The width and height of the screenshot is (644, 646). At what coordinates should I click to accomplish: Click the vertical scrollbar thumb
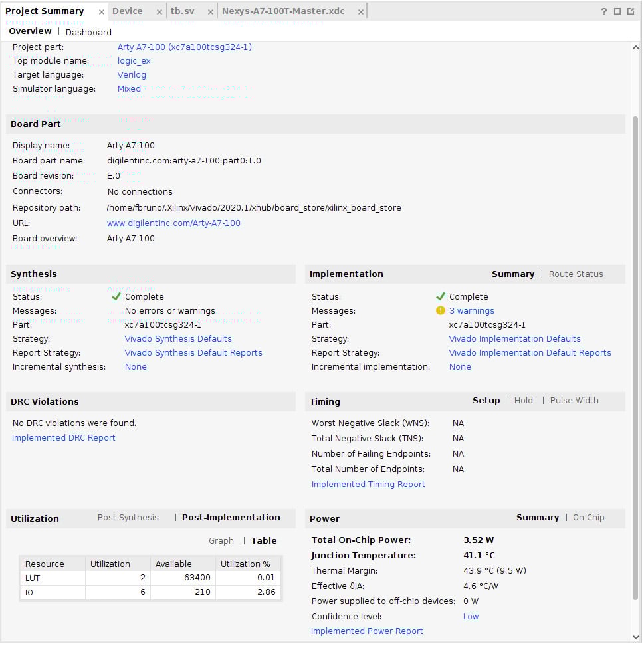coord(635,358)
